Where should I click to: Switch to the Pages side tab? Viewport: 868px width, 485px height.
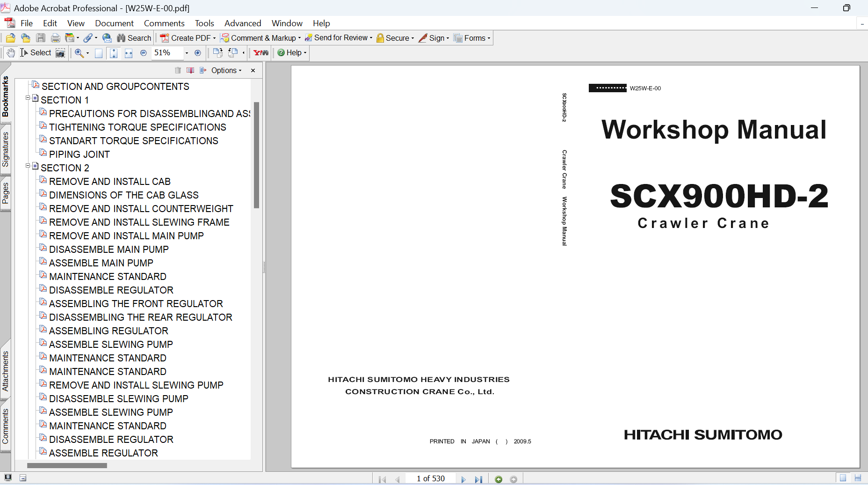pyautogui.click(x=6, y=193)
